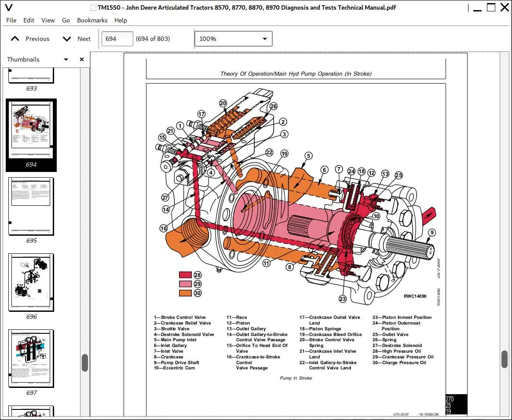Click callout number 17 in the diagram
Viewport: 512px width, 420px height.
click(201, 114)
